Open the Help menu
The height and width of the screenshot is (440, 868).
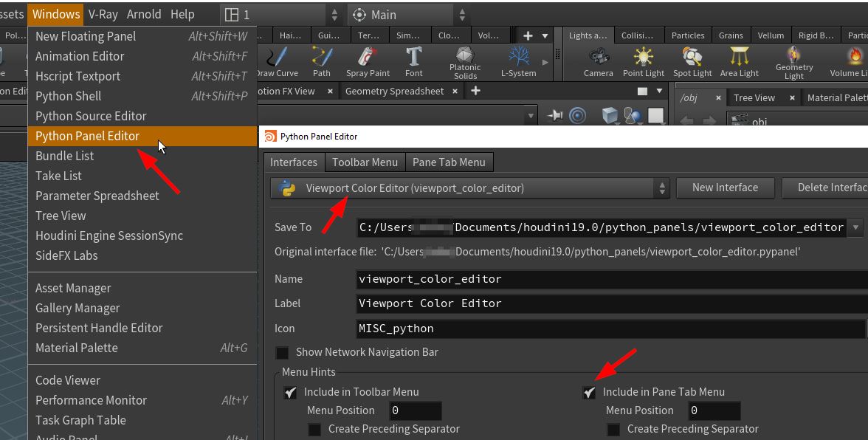(182, 14)
